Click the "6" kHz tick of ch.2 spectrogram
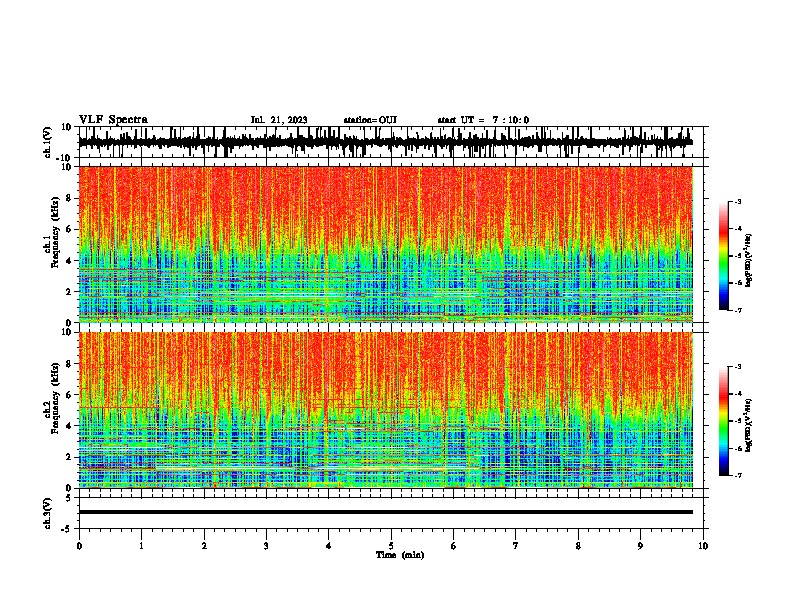The image size is (792, 612). 69,395
